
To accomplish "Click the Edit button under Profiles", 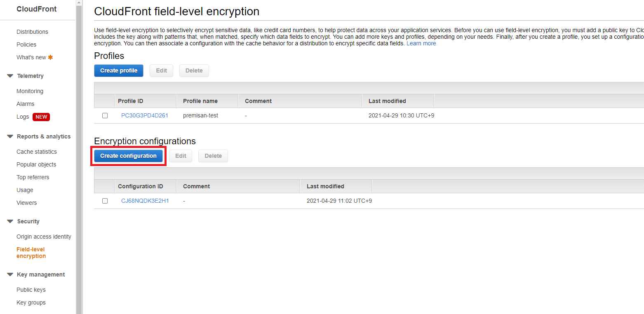I will point(161,70).
